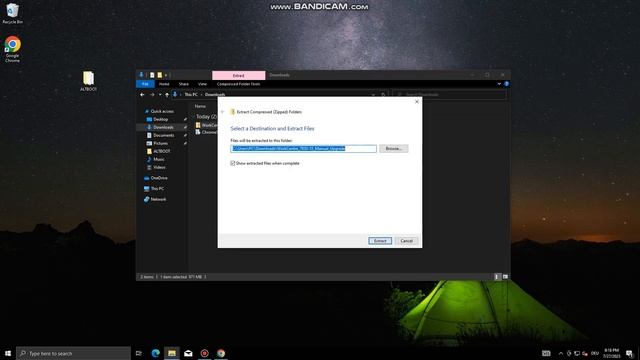The width and height of the screenshot is (640, 360).
Task: Open the notification center icon
Action: (x=629, y=353)
